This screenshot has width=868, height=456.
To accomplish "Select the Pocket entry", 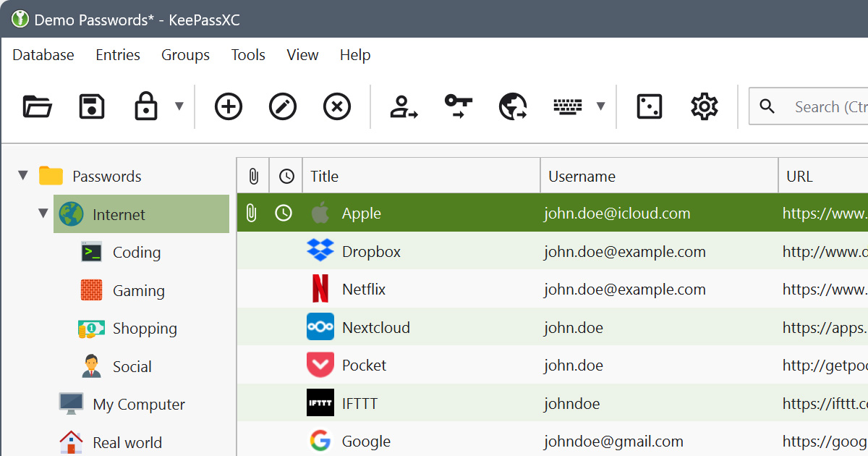I will [x=553, y=366].
